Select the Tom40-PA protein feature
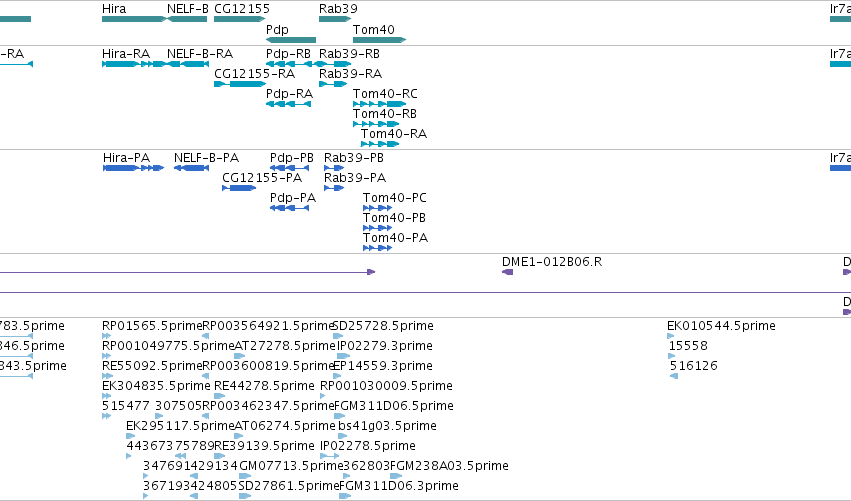This screenshot has height=501, width=851. [x=377, y=249]
